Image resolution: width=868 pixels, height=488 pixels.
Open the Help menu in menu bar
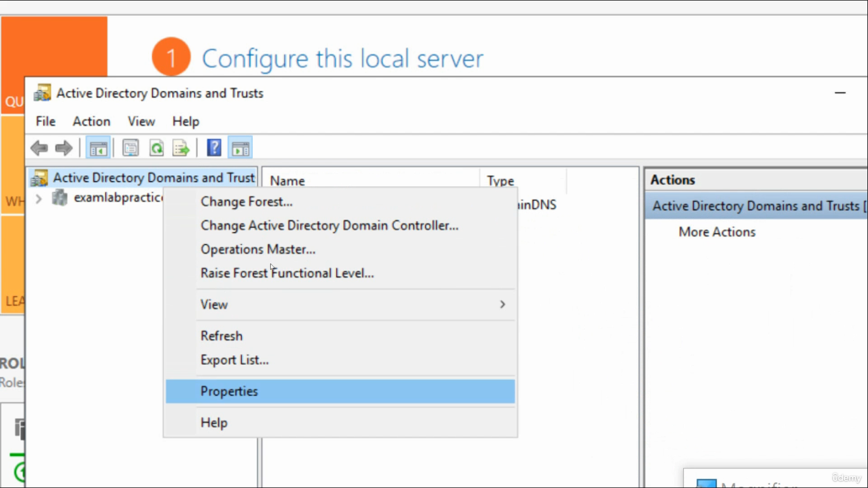click(186, 121)
